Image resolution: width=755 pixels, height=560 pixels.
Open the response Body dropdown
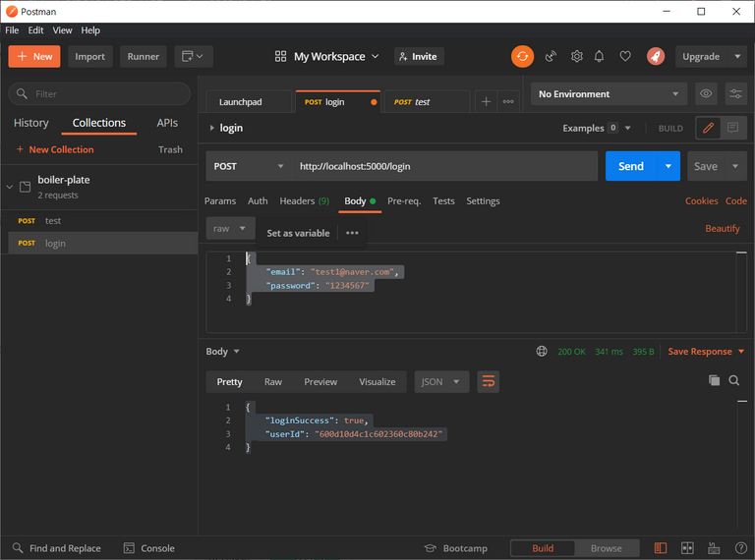[222, 352]
